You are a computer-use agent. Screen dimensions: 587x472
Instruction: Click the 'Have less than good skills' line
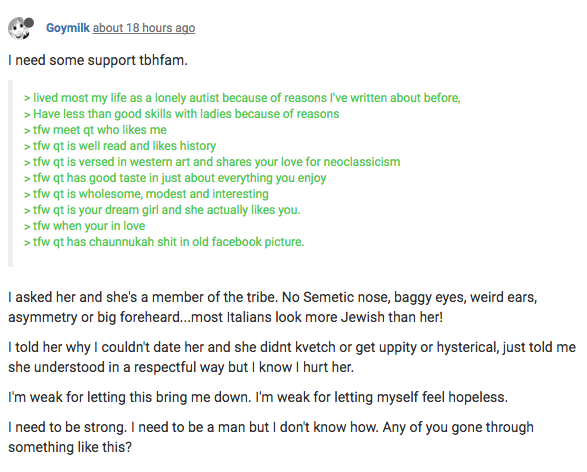(182, 114)
